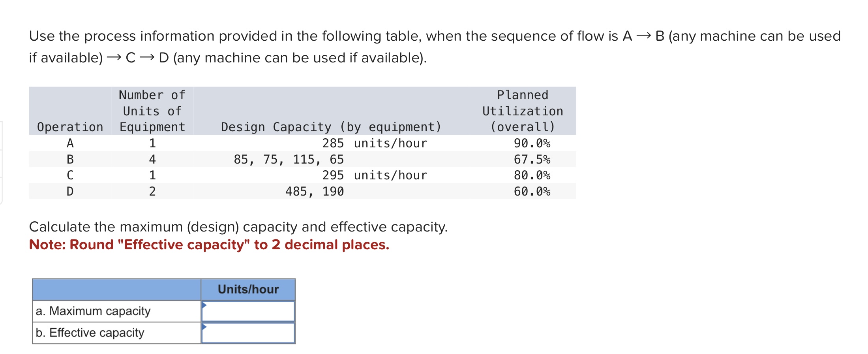Click the 'a. Maximum capacity' label
The width and height of the screenshot is (868, 354).
[x=92, y=311]
